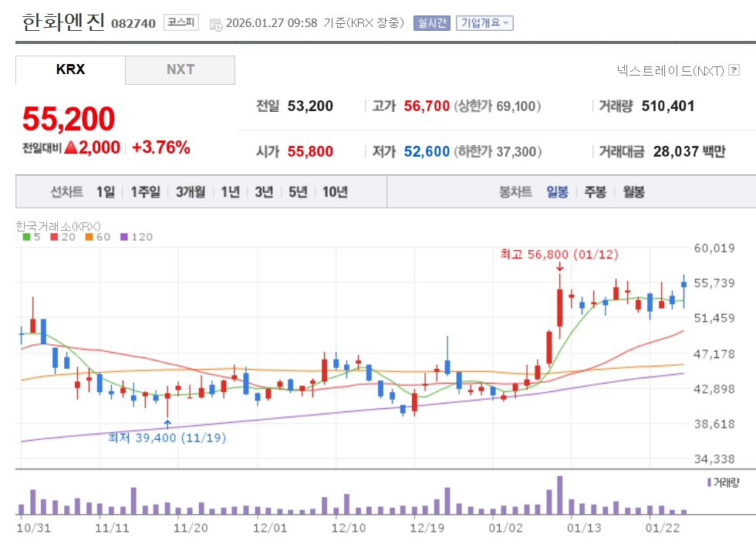Toggle the 실시간 real-time badge
The height and width of the screenshot is (551, 756).
(x=431, y=23)
